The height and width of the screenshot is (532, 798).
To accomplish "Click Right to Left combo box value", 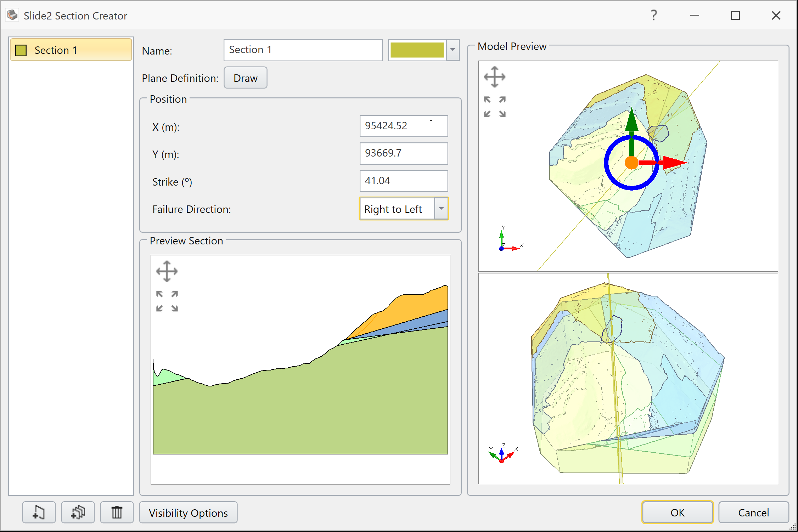I will click(397, 209).
